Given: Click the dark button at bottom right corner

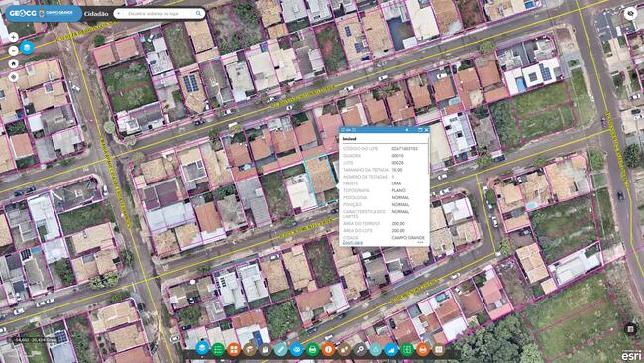Looking at the screenshot, I should click(x=630, y=329).
